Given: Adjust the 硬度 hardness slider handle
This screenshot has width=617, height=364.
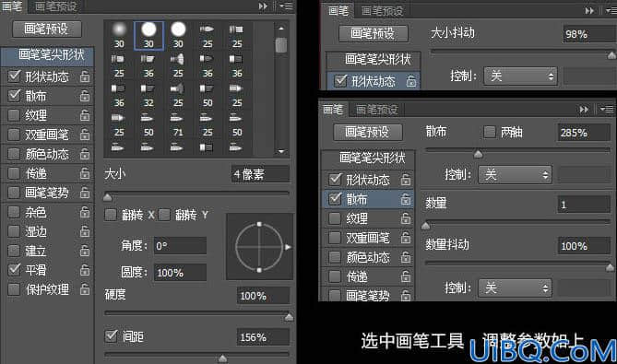Looking at the screenshot, I should [x=289, y=316].
